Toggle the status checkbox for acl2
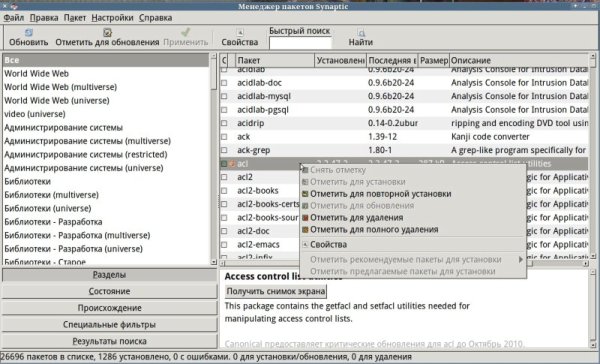 (x=224, y=177)
